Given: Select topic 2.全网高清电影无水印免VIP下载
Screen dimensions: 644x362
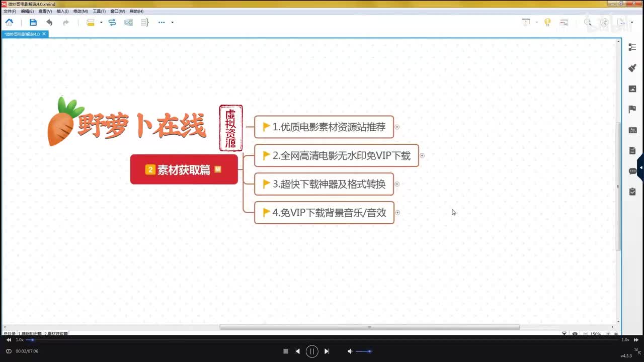Looking at the screenshot, I should pyautogui.click(x=337, y=155).
